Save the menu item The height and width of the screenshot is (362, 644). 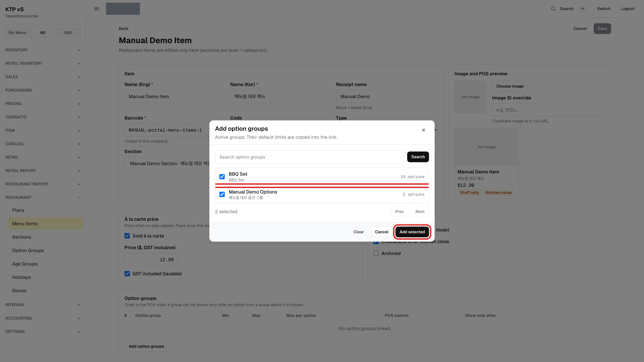point(602,28)
